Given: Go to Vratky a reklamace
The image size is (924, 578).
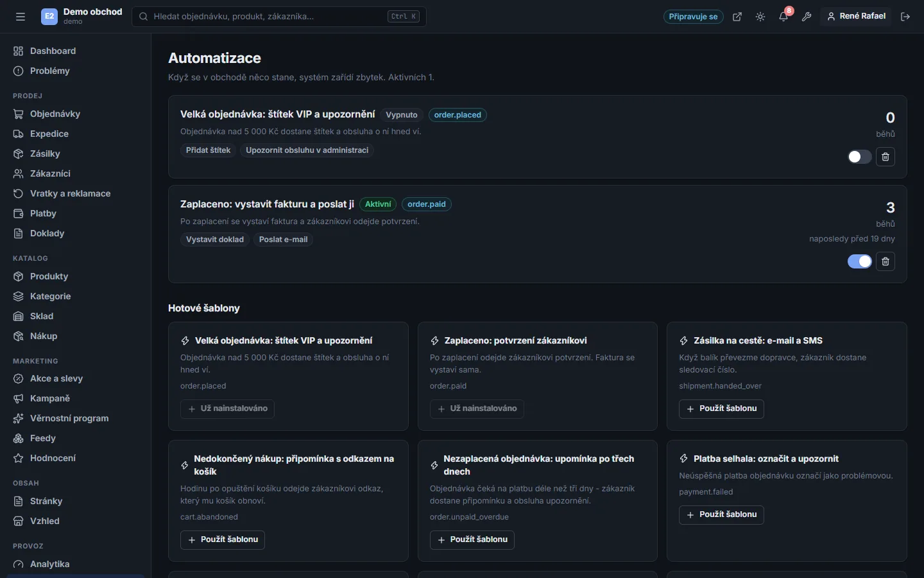Looking at the screenshot, I should tap(76, 193).
